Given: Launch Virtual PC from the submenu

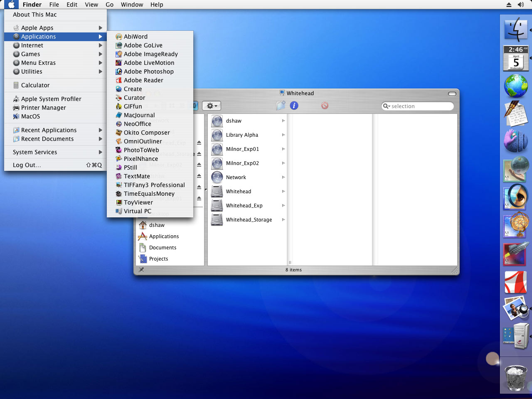Looking at the screenshot, I should coord(150,211).
